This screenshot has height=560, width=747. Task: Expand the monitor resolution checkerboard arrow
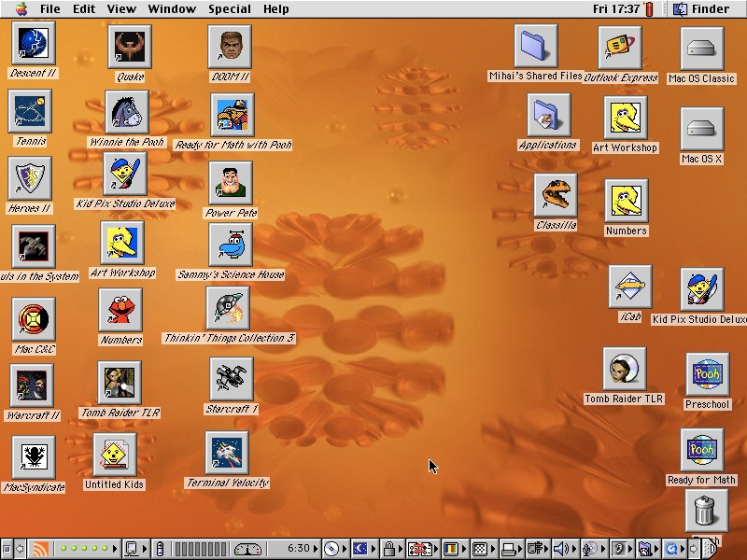[493, 549]
